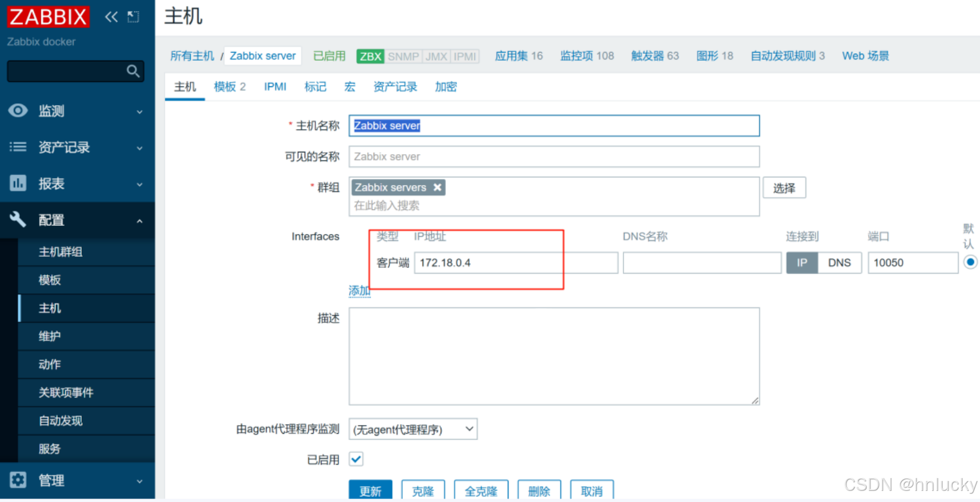Viewport: 980px width, 502px height.
Task: Toggle the 已启用 checkbox
Action: click(356, 459)
